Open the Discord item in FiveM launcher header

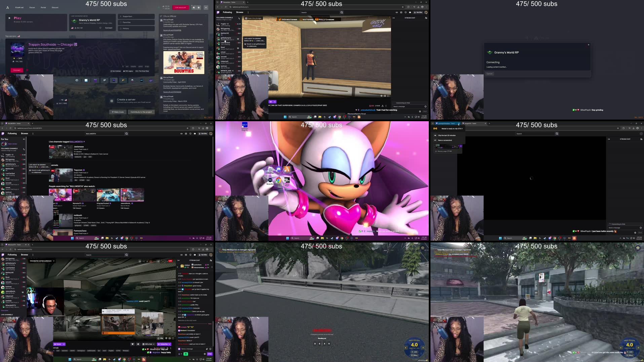tap(55, 7)
